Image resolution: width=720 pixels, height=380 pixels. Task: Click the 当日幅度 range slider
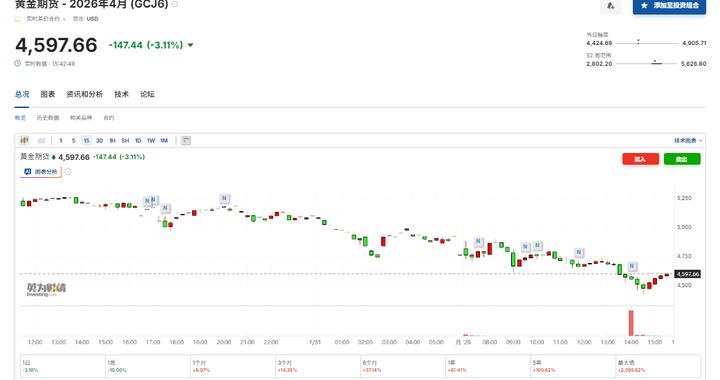coord(647,43)
